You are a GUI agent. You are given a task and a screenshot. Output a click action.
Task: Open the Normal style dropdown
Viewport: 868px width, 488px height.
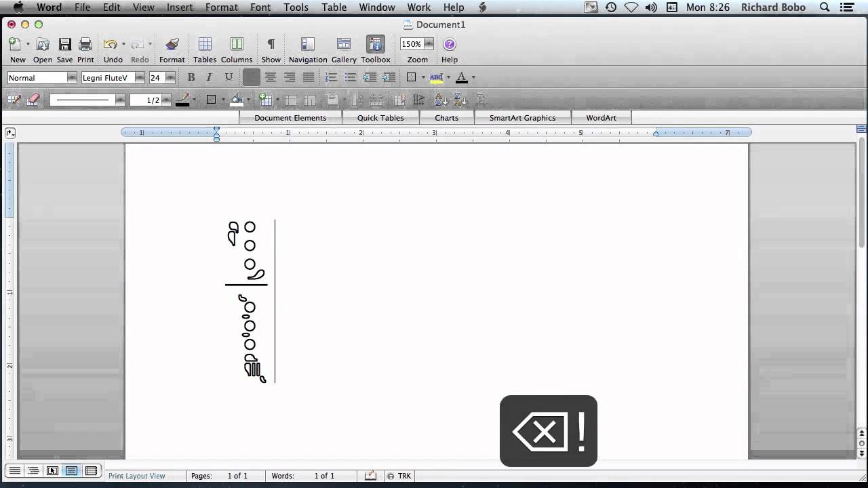click(x=72, y=78)
